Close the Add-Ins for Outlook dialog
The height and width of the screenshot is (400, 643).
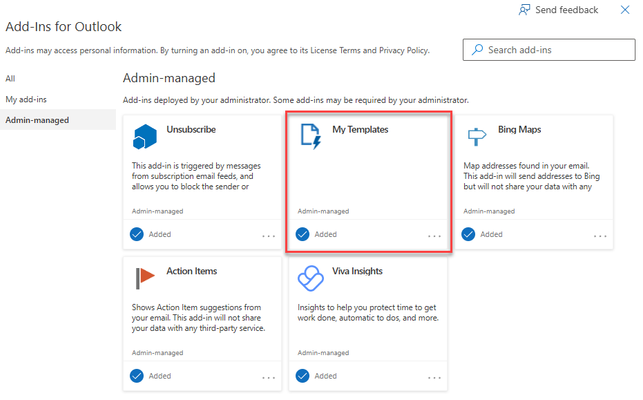[625, 10]
